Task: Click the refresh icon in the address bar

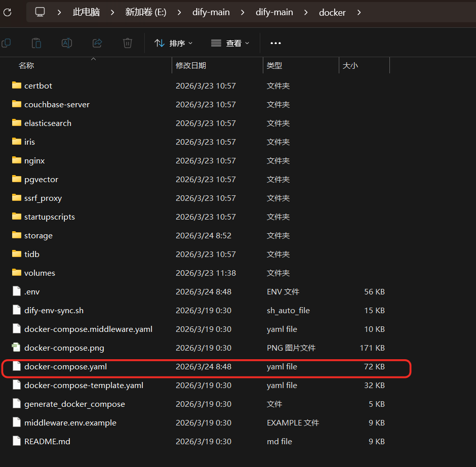Action: tap(7, 13)
